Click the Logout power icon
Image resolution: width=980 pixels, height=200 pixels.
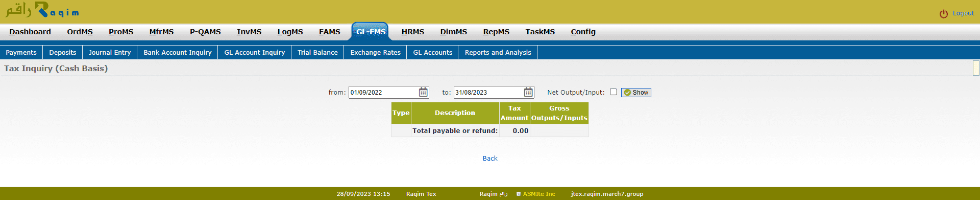point(943,14)
